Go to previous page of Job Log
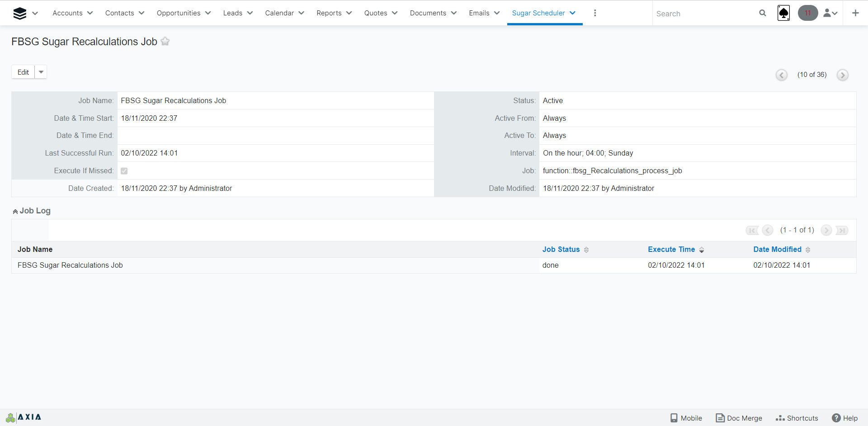The height and width of the screenshot is (426, 868). (x=768, y=231)
